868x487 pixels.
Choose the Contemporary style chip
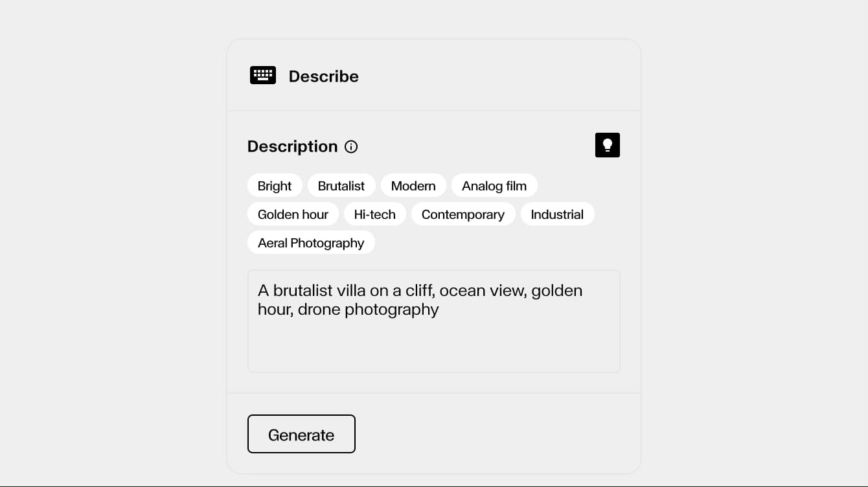click(x=463, y=214)
